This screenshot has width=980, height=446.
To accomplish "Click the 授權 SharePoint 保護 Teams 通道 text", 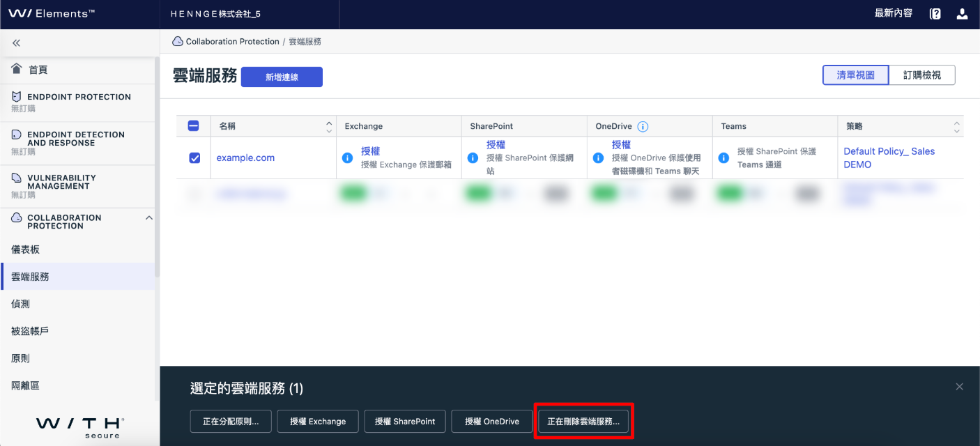I will (x=776, y=158).
